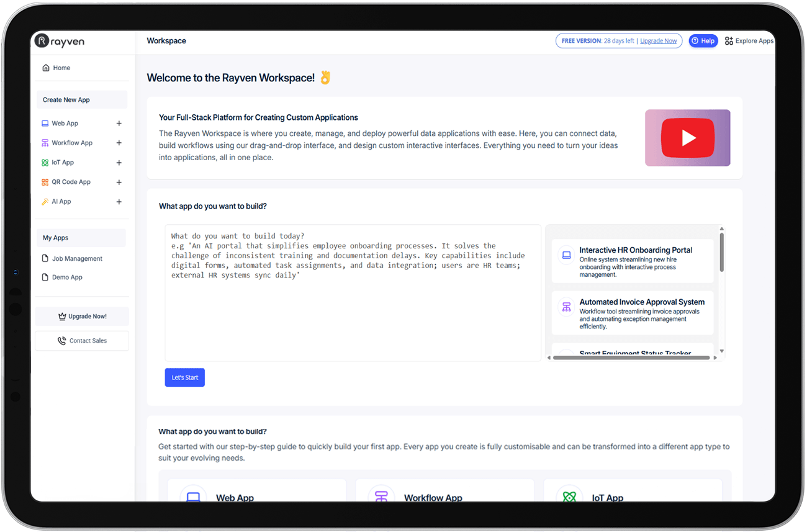807x532 pixels.
Task: Expand the Web App creation option
Action: (119, 123)
